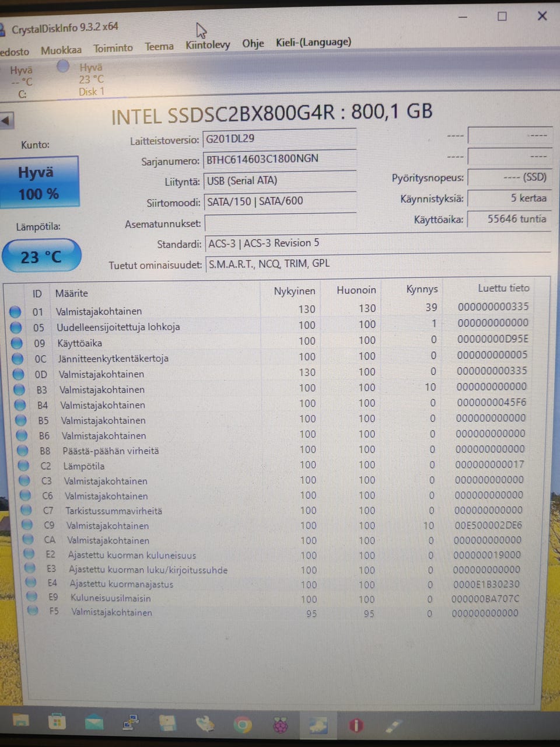Click the status circle for attribute C2 Lämpötila
This screenshot has width=560, height=747.
(23, 466)
